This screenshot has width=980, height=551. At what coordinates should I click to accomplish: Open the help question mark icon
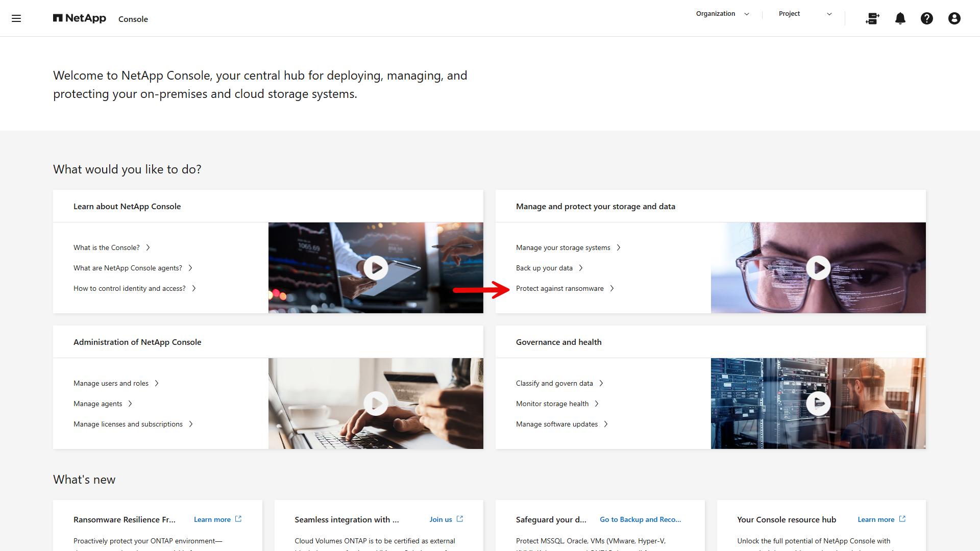(x=927, y=18)
